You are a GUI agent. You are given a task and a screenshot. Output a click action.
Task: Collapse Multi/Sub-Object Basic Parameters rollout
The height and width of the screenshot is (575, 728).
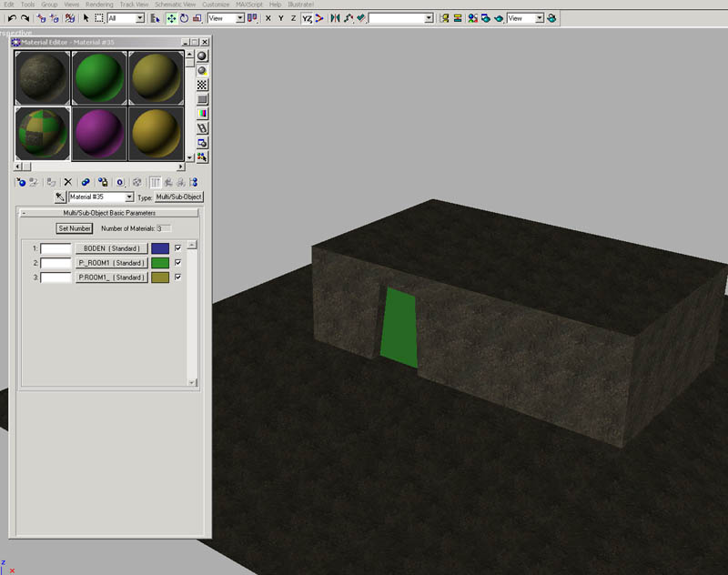(x=23, y=213)
